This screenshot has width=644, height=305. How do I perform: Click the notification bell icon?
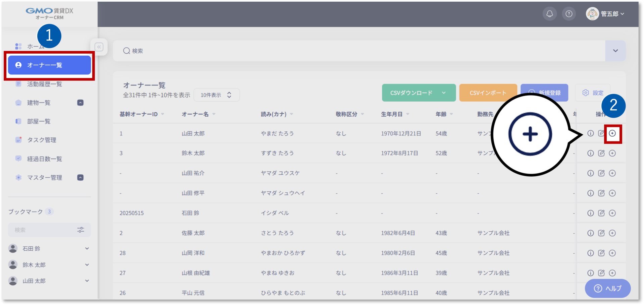tap(549, 14)
